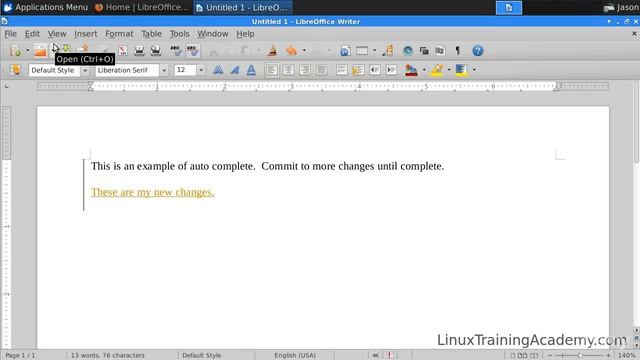Click into the Liberation Serif font name field
Viewport: 640px width, 360px height.
(x=127, y=70)
